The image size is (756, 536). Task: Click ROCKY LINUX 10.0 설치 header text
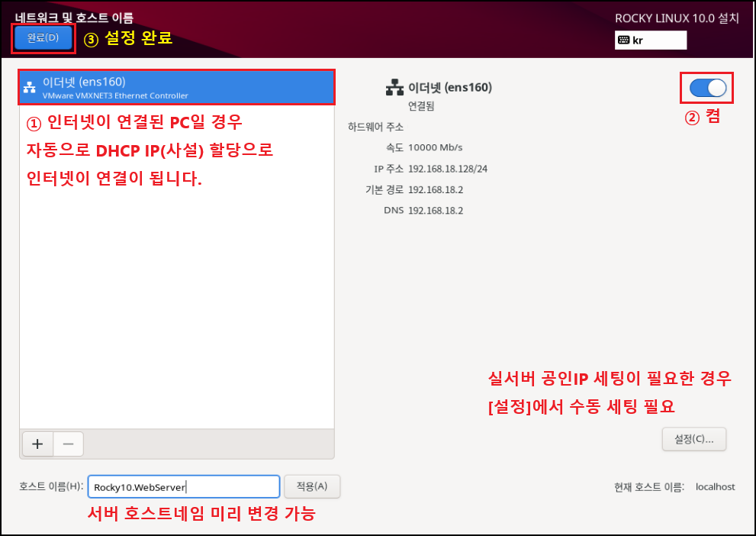pos(677,18)
